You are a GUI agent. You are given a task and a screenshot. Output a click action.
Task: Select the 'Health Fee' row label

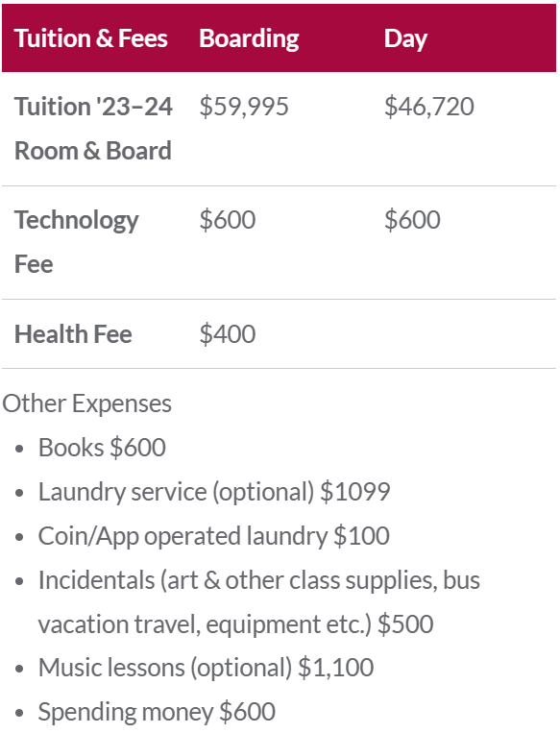click(x=73, y=334)
